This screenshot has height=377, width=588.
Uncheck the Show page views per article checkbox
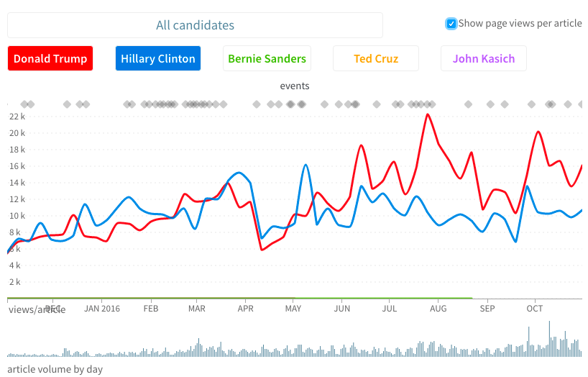click(451, 24)
